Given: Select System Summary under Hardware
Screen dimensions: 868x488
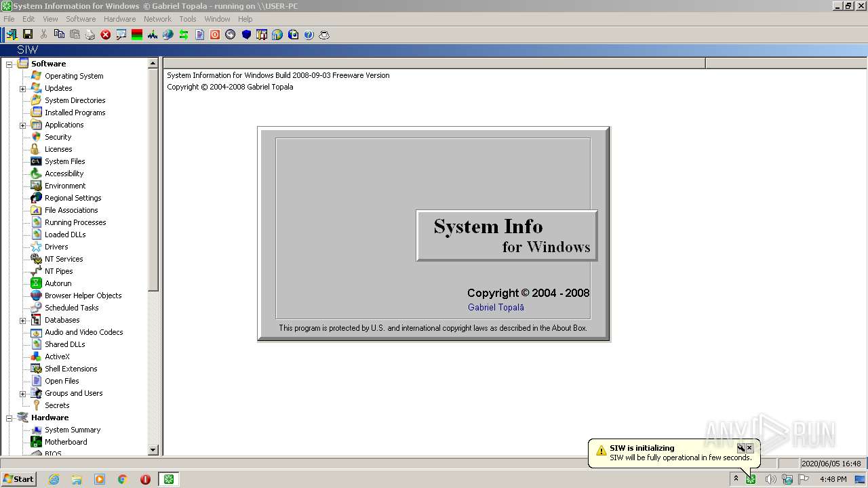Looking at the screenshot, I should click(73, 430).
